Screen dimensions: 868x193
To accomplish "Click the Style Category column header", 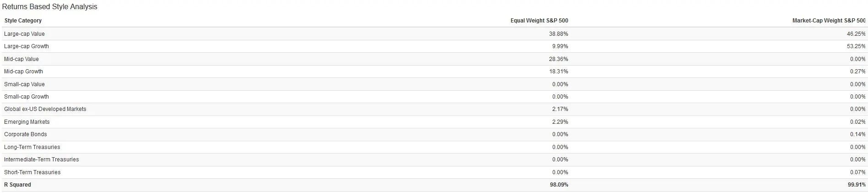I will tap(23, 21).
